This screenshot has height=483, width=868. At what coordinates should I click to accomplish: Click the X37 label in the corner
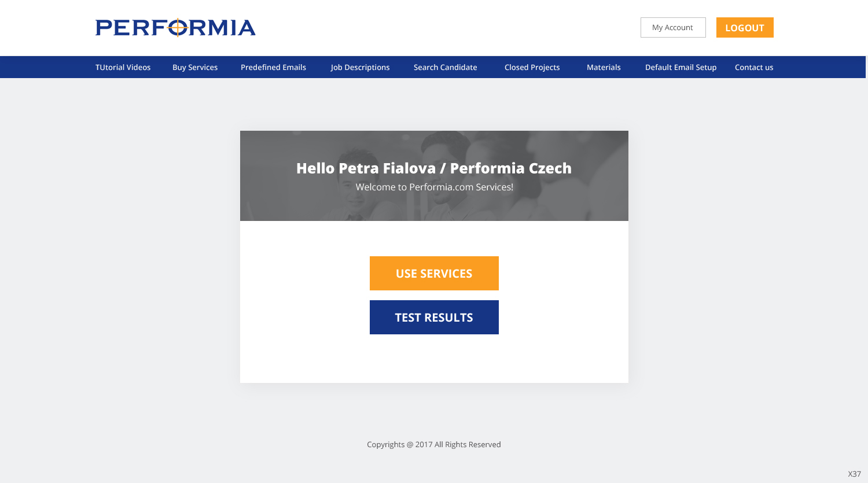point(854,474)
